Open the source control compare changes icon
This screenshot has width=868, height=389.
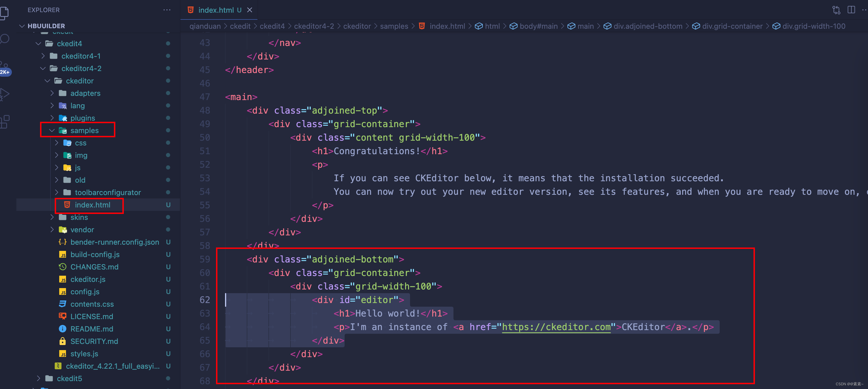(x=836, y=10)
